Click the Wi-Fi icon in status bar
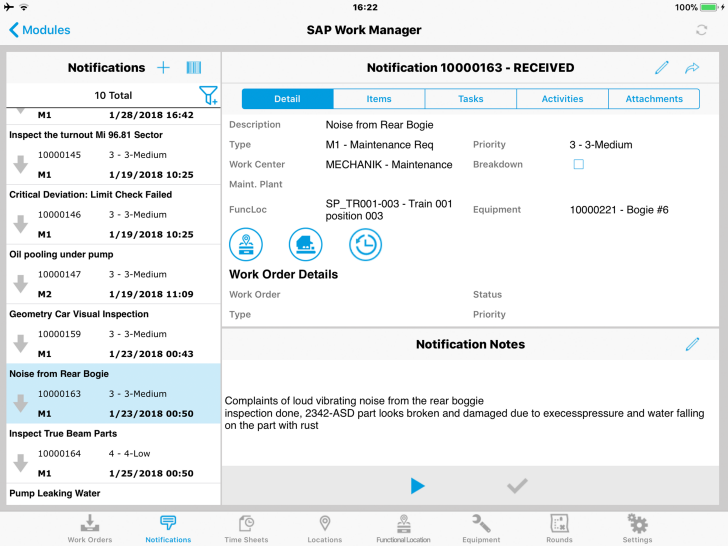The image size is (728, 546). tap(24, 7)
